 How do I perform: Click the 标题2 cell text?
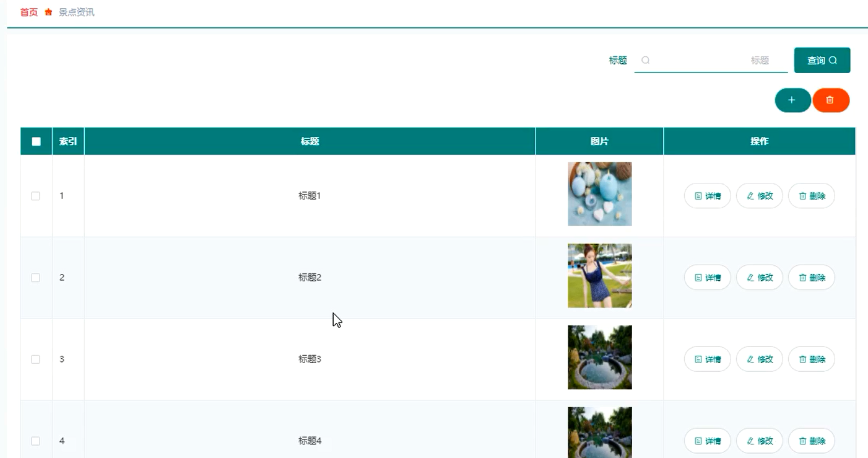tap(310, 278)
